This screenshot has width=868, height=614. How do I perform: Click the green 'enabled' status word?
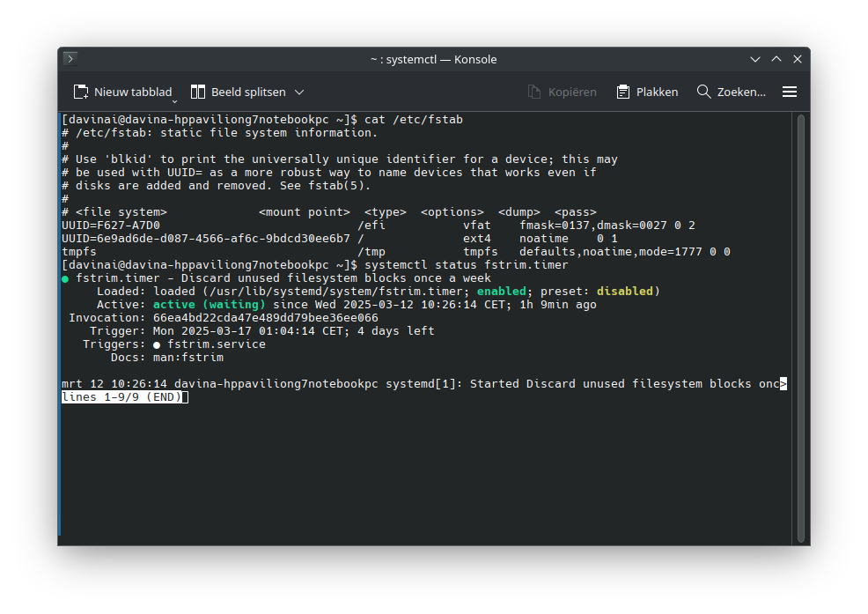tap(502, 292)
